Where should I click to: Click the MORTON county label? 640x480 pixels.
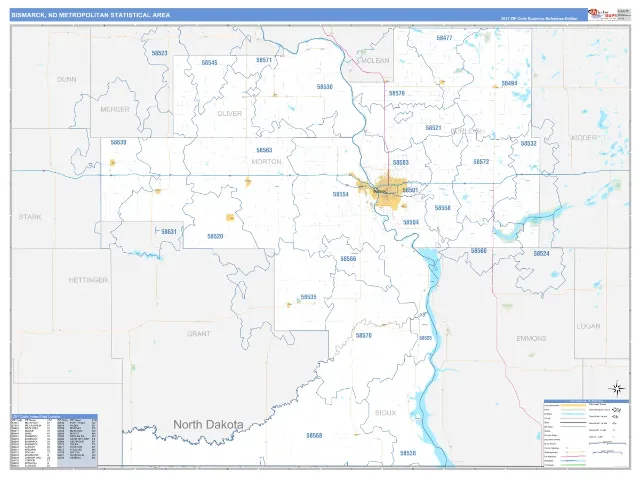point(266,162)
